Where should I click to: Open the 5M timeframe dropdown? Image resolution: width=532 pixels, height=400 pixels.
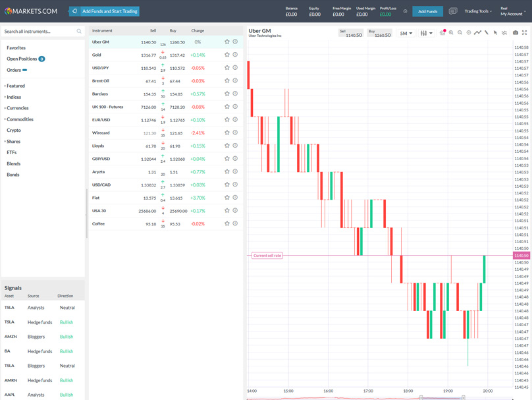406,33
